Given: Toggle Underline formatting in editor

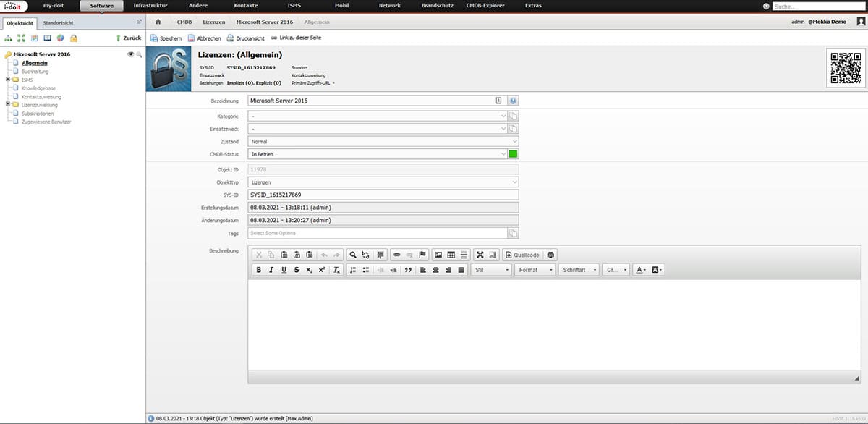Looking at the screenshot, I should click(284, 270).
